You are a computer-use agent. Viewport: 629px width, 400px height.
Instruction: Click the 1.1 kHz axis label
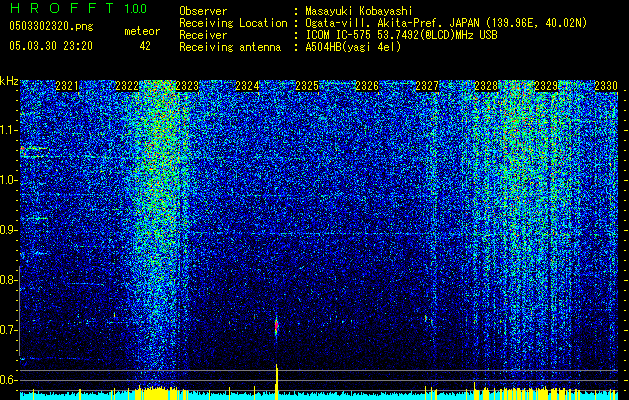coord(8,130)
